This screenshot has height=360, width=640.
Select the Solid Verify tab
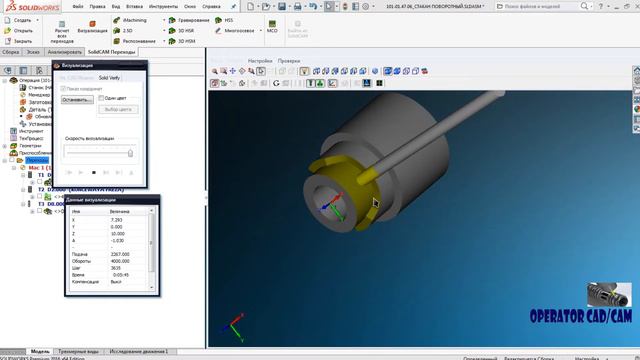[x=109, y=78]
